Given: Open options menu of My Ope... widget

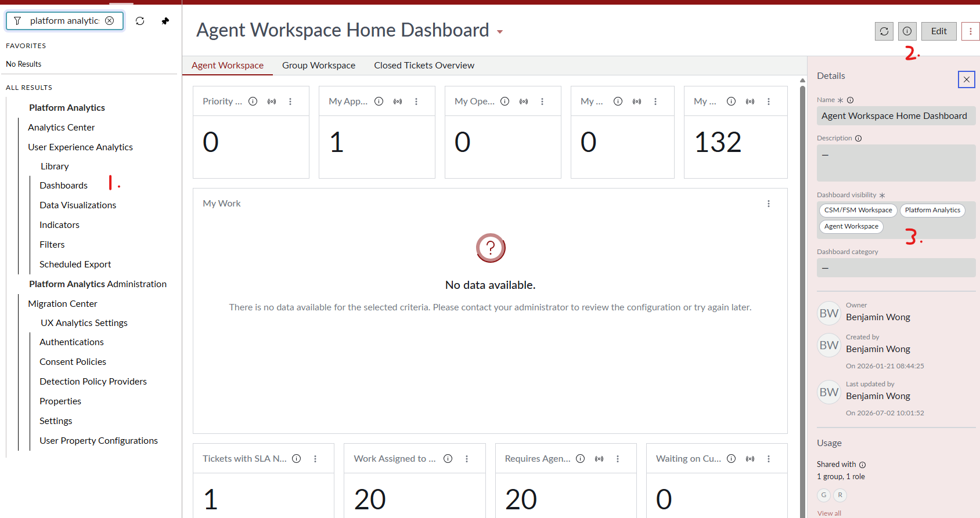Looking at the screenshot, I should [542, 102].
